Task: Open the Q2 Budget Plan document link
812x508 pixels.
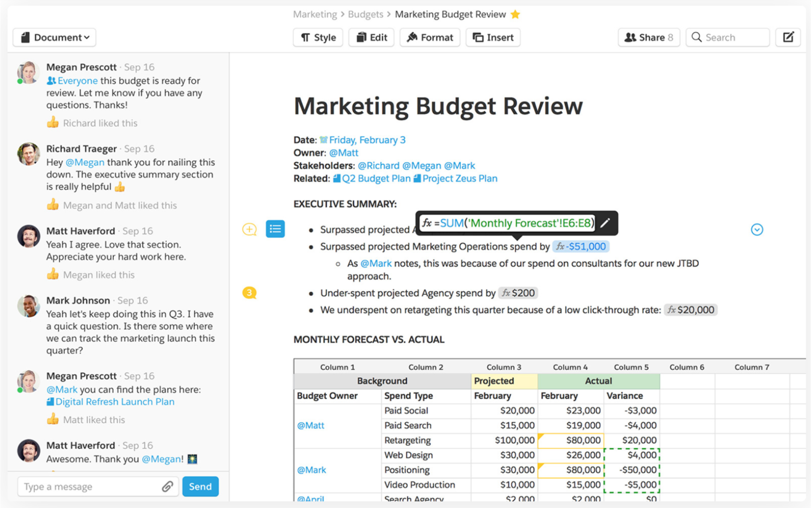Action: click(x=372, y=179)
